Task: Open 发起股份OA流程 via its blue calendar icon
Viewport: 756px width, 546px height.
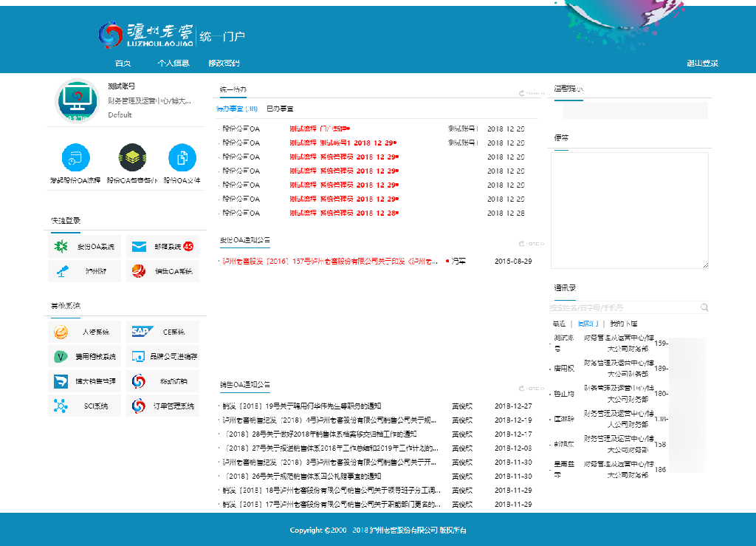Action: (76, 157)
